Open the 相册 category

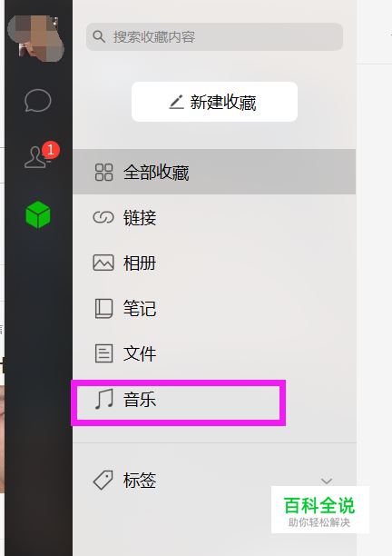(214, 263)
